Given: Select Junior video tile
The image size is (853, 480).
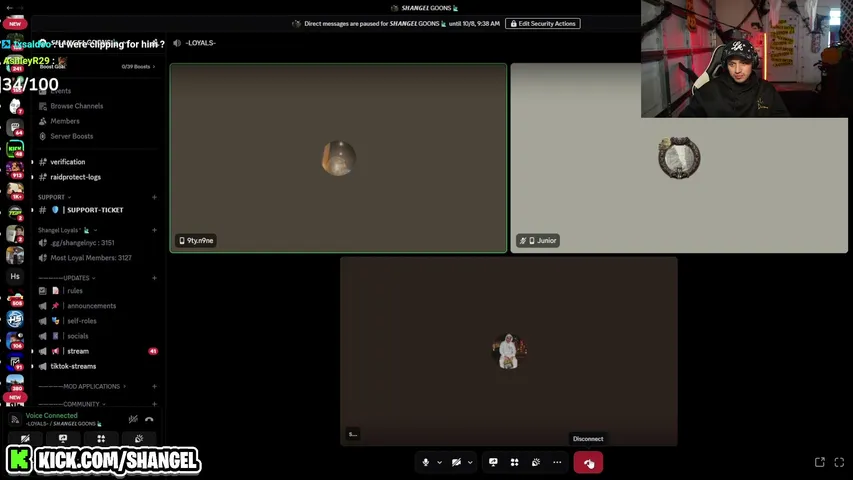Looking at the screenshot, I should tap(679, 158).
